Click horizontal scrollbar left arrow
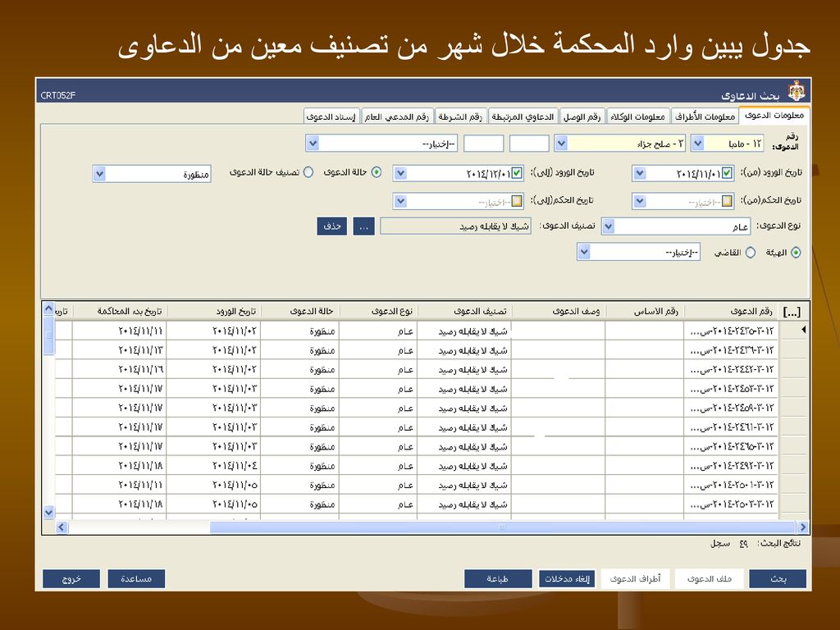 click(62, 527)
